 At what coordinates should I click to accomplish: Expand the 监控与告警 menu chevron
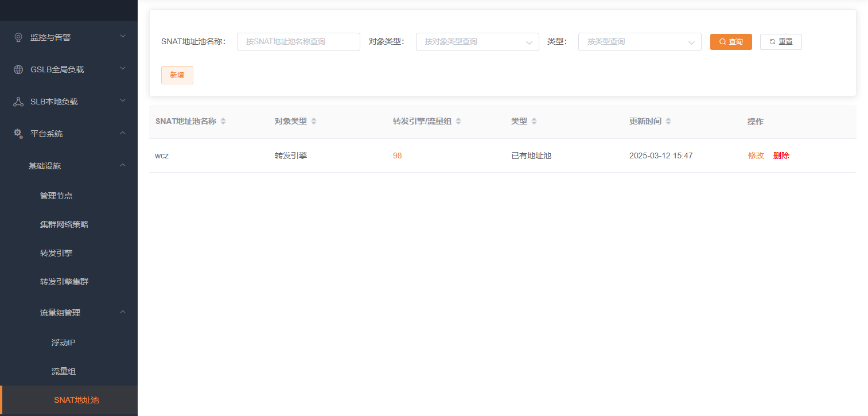[x=122, y=37]
